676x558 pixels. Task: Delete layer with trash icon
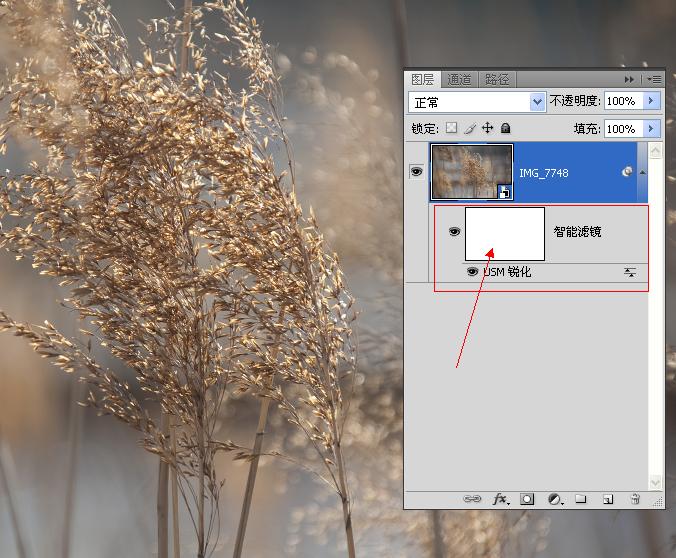635,499
